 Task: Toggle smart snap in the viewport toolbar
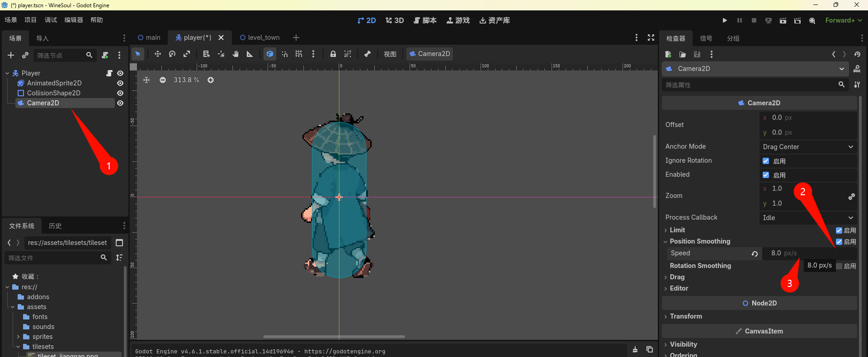[x=284, y=54]
